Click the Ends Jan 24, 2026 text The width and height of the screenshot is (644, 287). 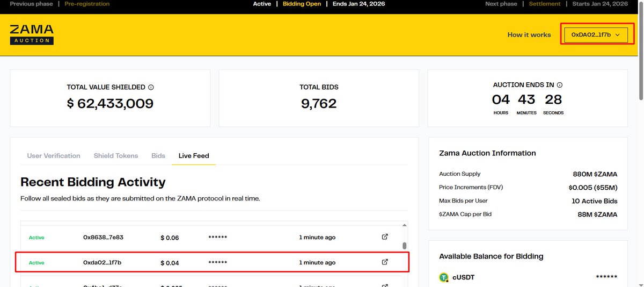(x=358, y=4)
